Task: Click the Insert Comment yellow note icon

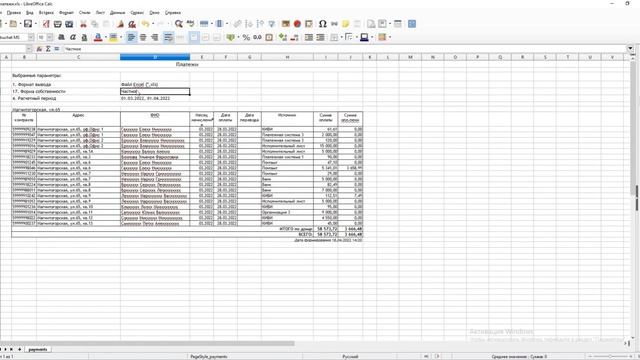Action: pos(345,24)
